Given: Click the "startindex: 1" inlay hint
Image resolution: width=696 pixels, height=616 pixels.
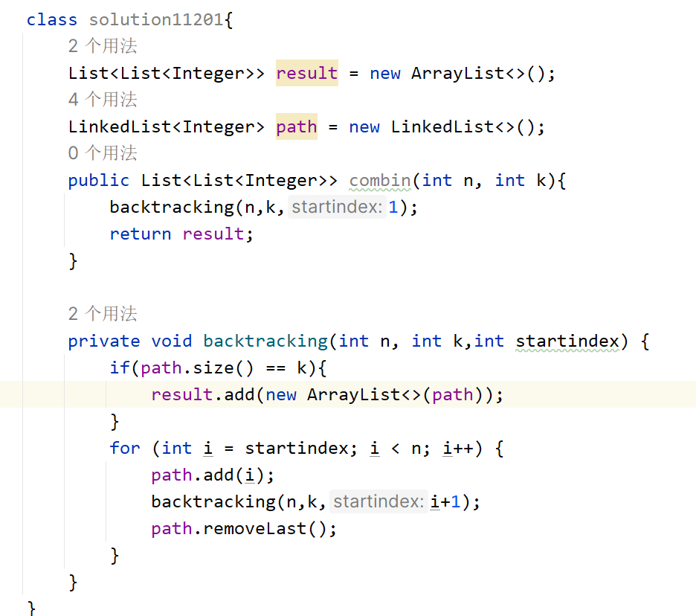Looking at the screenshot, I should 345,207.
